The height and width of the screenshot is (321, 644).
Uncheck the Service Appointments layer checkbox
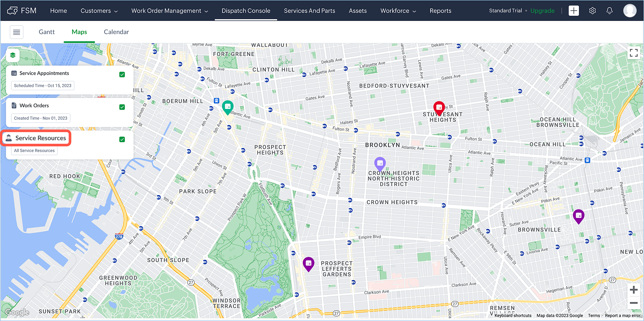122,74
